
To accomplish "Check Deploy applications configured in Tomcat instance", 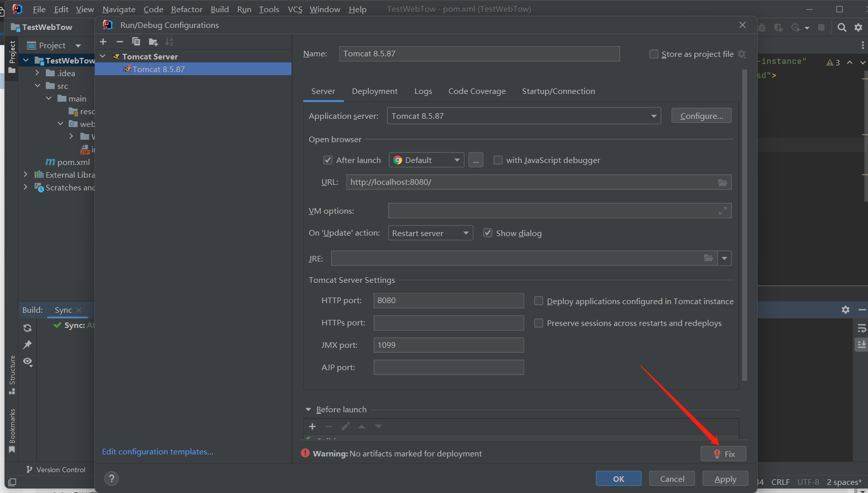I will pos(539,301).
